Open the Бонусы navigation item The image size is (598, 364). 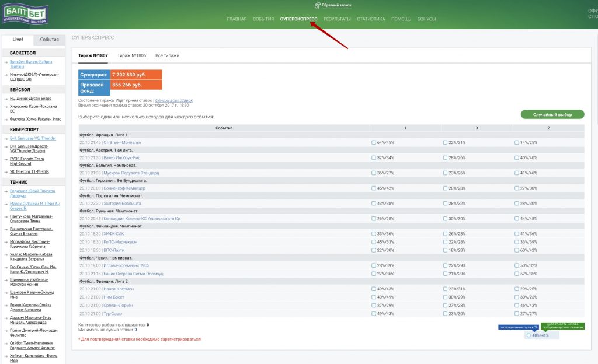(x=426, y=19)
